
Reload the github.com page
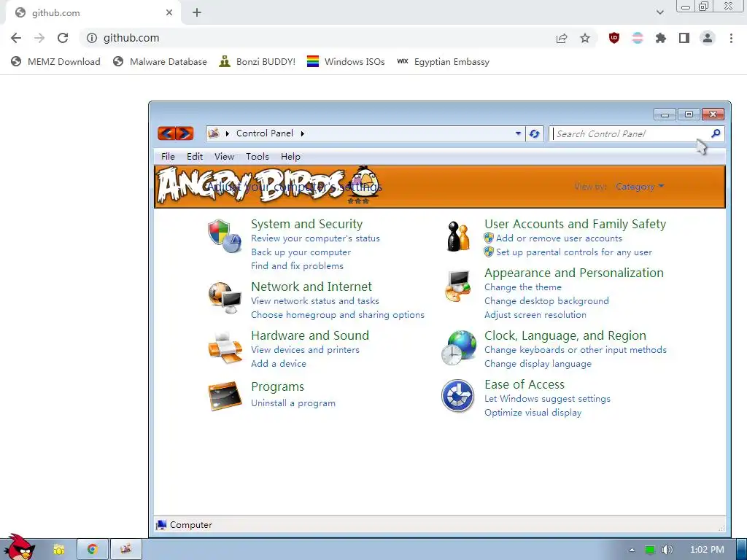(63, 38)
